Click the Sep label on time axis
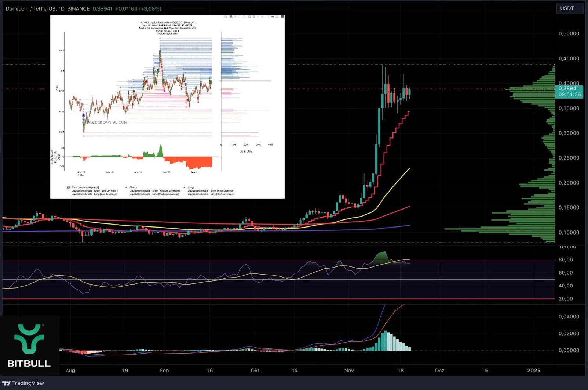588x390 pixels. pos(164,371)
